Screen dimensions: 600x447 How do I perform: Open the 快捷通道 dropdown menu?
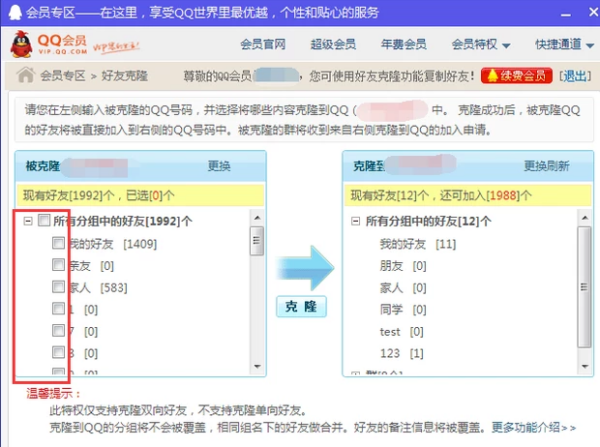[x=564, y=44]
